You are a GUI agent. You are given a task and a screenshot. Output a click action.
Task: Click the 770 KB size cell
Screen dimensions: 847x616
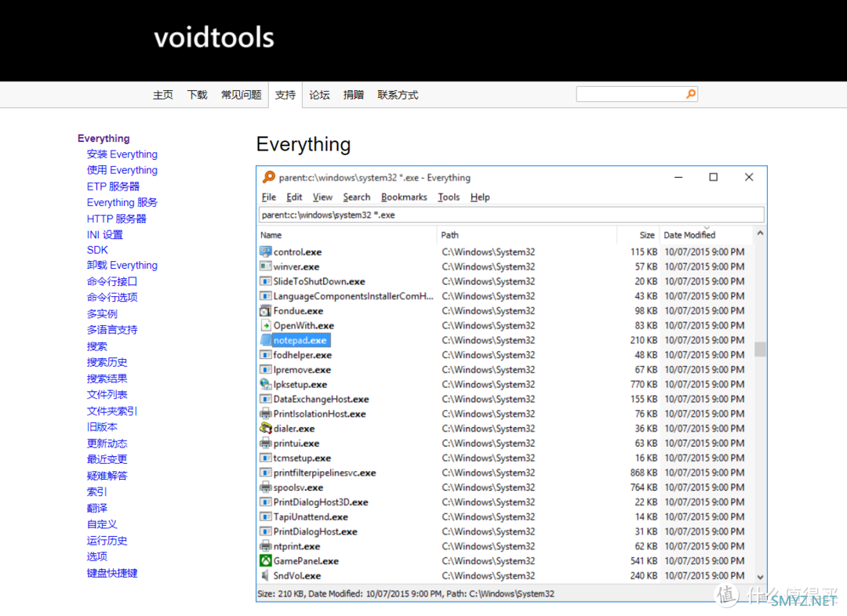(x=643, y=384)
